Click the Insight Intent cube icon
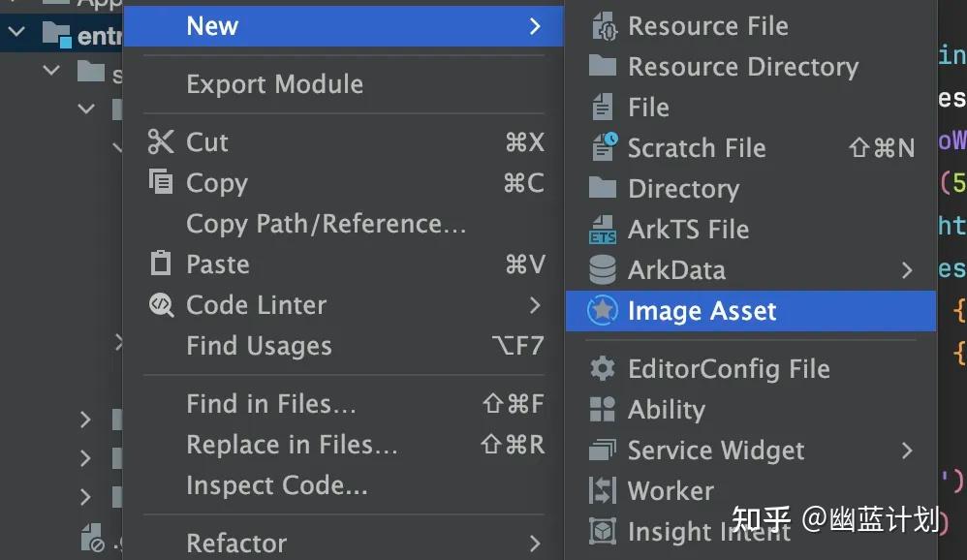 (x=602, y=531)
